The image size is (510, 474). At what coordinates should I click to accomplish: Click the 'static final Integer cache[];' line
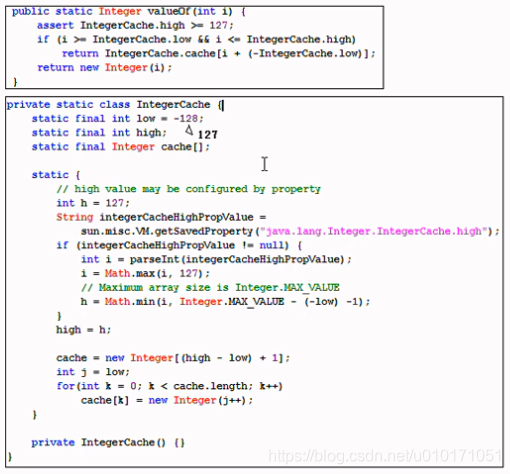coord(121,147)
